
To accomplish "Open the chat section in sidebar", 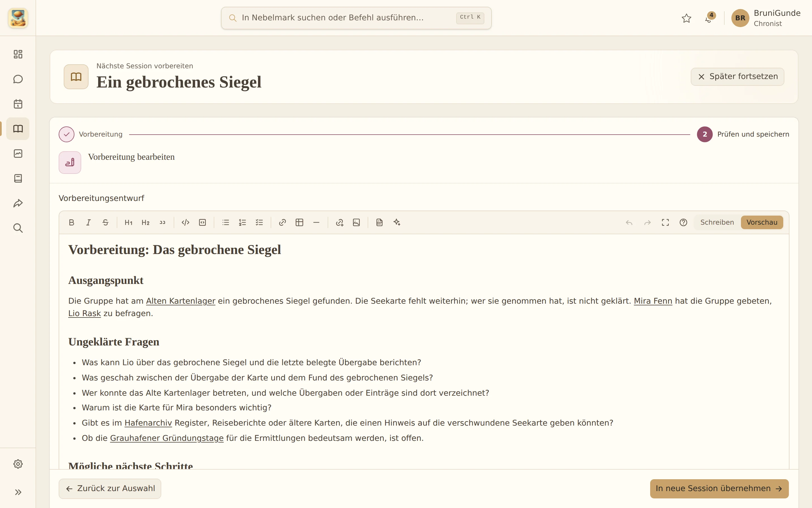I will (18, 79).
